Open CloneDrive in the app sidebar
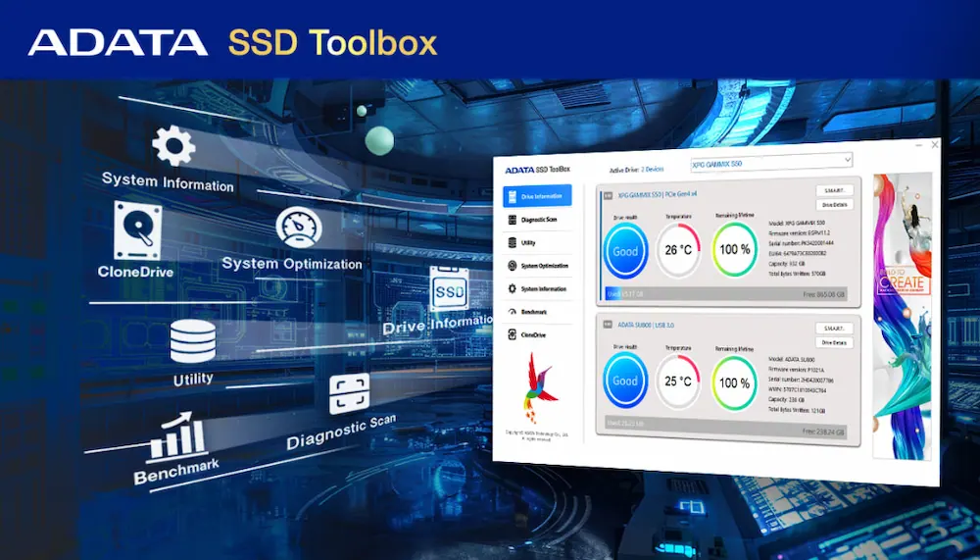 (x=533, y=335)
